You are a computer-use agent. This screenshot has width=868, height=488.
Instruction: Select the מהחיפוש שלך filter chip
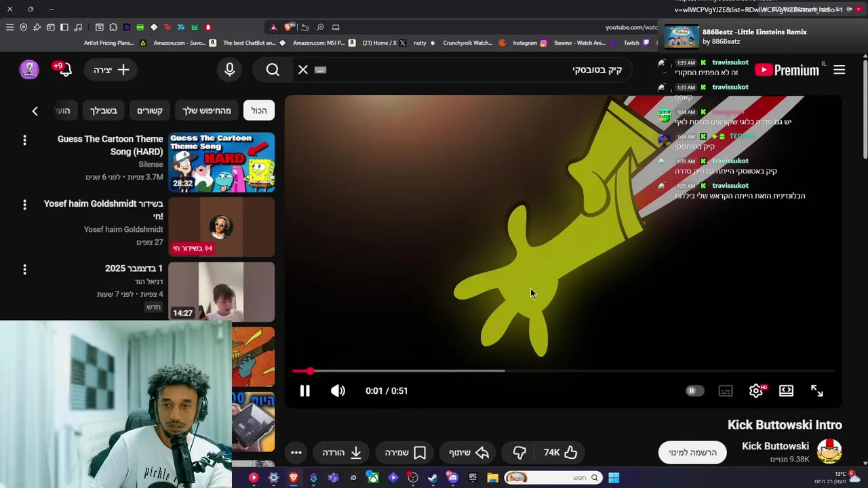pos(206,110)
